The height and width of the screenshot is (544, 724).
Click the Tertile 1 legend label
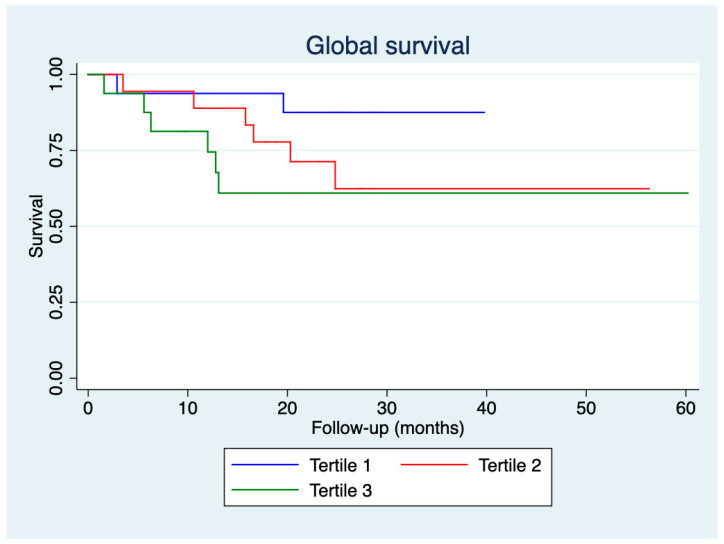[340, 465]
